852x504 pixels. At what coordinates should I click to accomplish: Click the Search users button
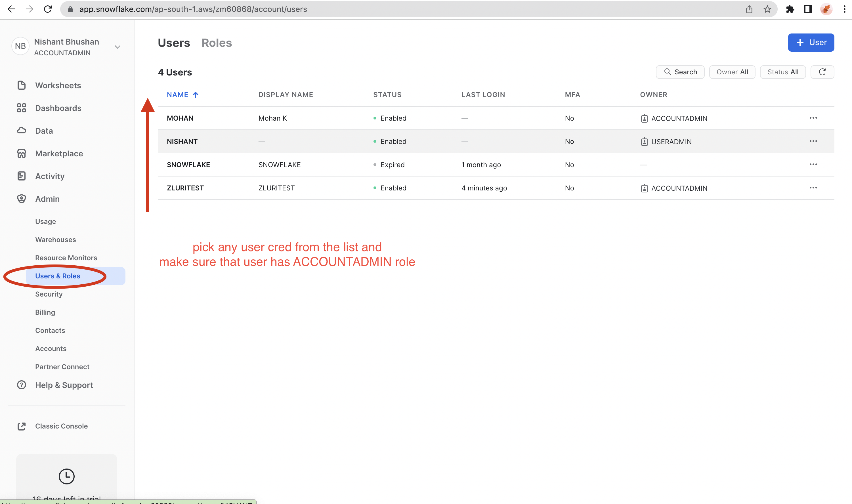680,72
